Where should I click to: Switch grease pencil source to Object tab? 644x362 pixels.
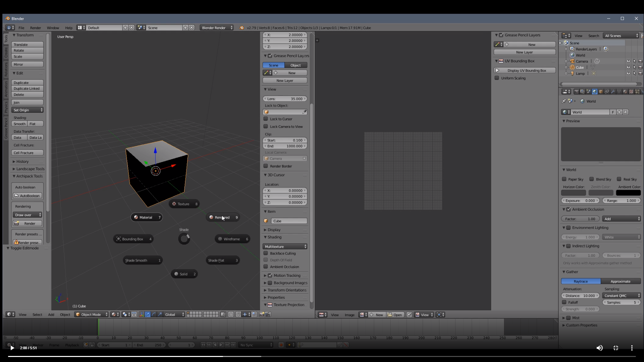coord(296,65)
